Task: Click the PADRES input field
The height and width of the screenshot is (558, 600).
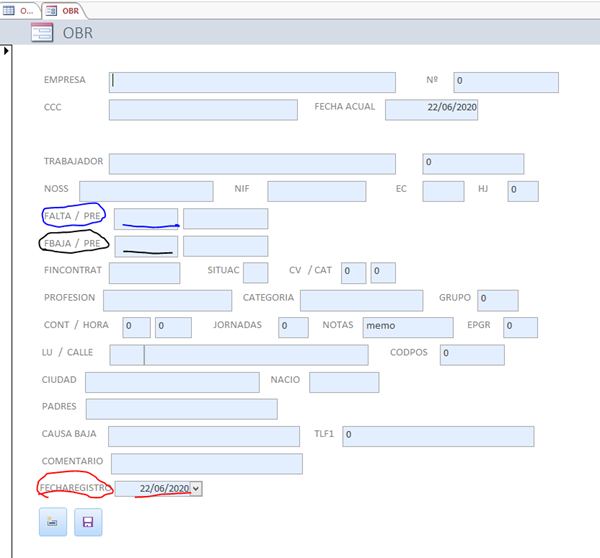Action: pos(182,409)
